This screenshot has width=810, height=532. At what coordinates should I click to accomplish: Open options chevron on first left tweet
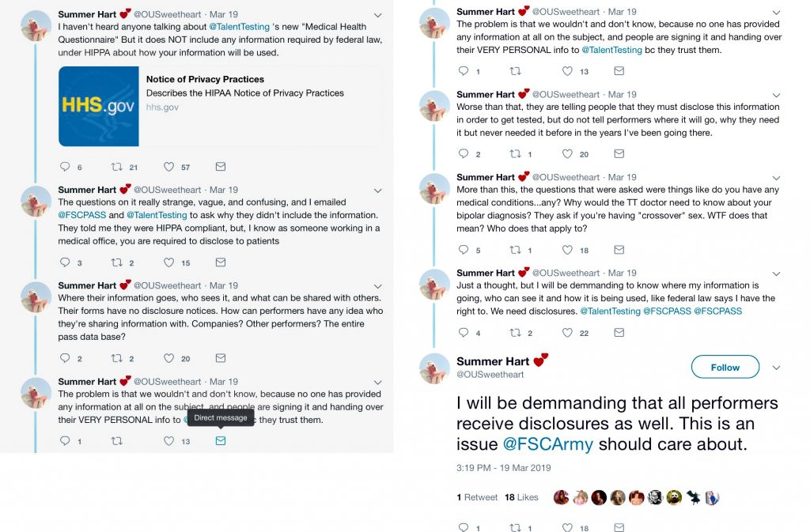tap(378, 15)
